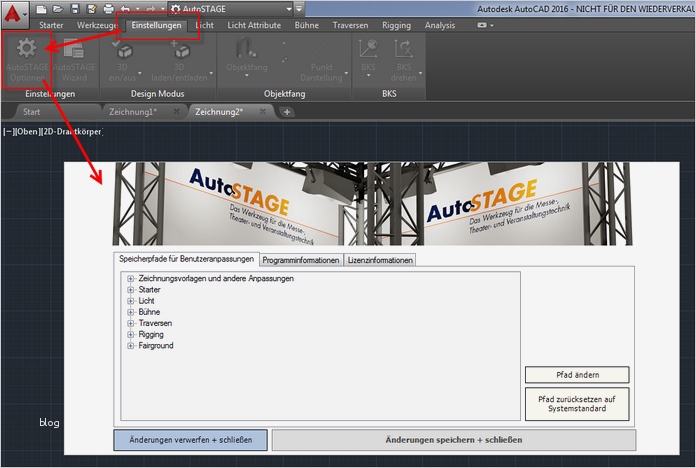The height and width of the screenshot is (468, 696).
Task: Expand the Fairground tree node
Action: (130, 346)
